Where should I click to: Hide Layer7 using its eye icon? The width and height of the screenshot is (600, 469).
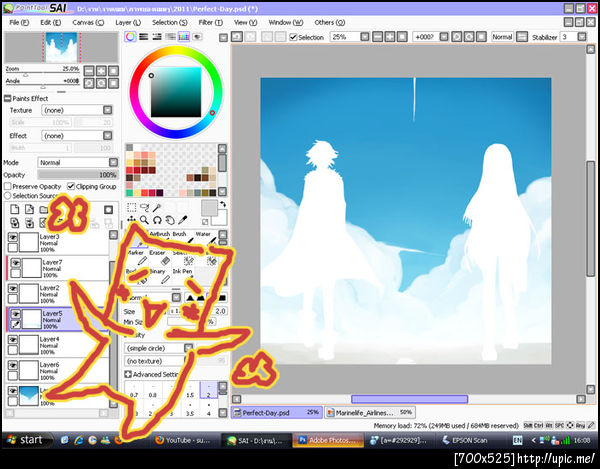click(x=16, y=263)
